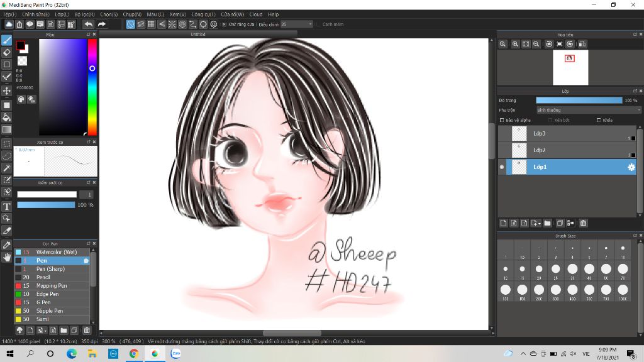Duplicate layer icon in layer panel

click(559, 223)
